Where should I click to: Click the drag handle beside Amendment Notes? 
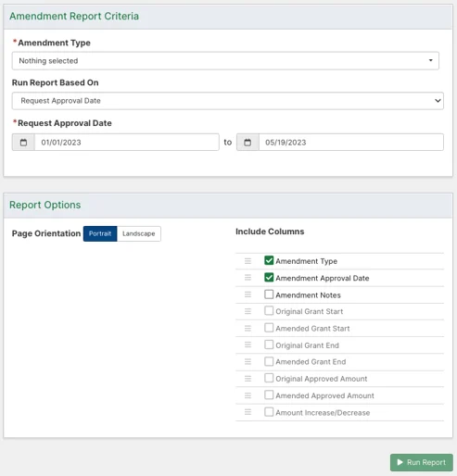(x=248, y=294)
